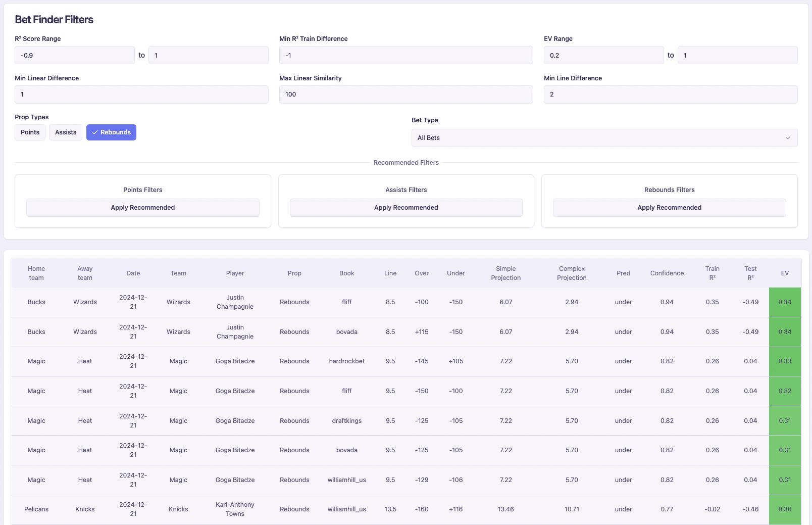
Task: Click the Confidence column header
Action: pos(667,273)
